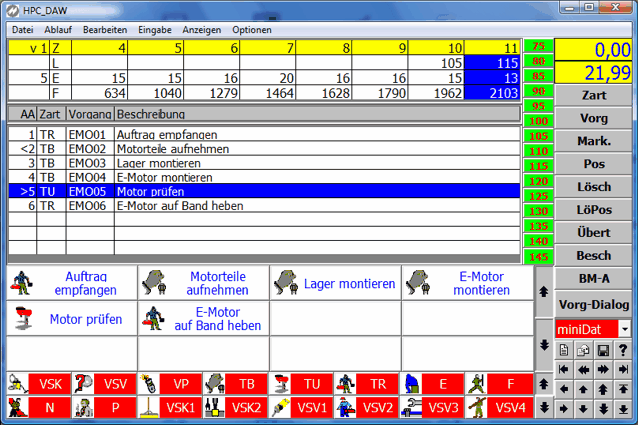Click the Vorg-Dialog button
The image size is (638, 425).
coord(594,304)
